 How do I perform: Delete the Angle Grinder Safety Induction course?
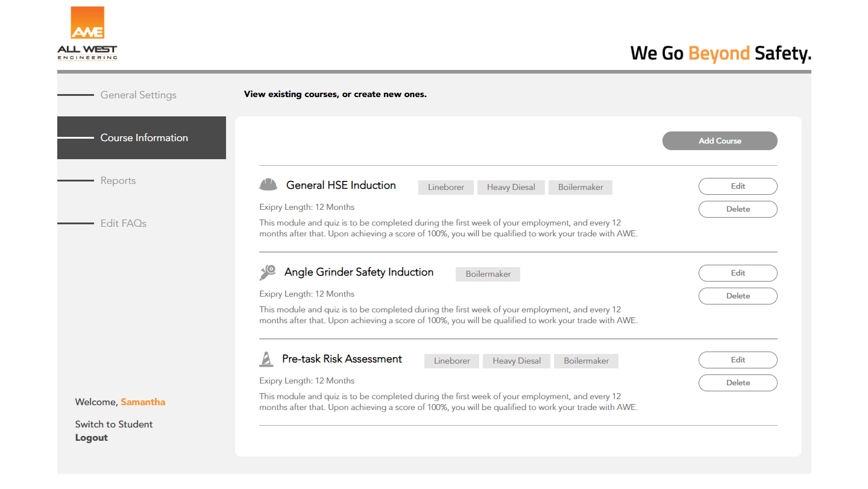pyautogui.click(x=738, y=296)
